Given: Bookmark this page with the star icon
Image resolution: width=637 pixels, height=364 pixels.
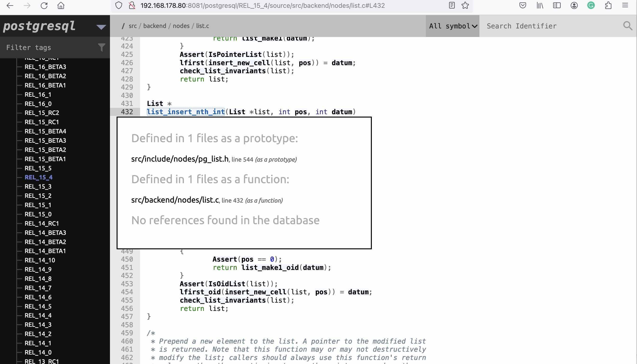Looking at the screenshot, I should [x=465, y=5].
